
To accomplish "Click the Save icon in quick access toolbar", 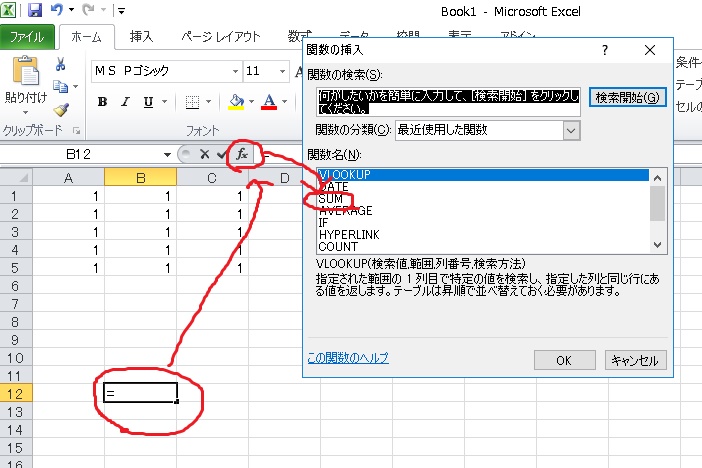I will 35,12.
